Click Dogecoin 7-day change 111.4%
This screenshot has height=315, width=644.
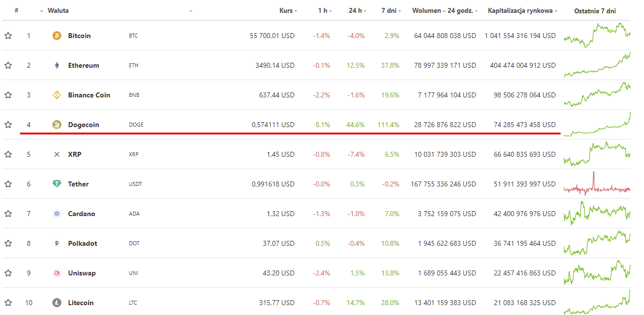(388, 125)
